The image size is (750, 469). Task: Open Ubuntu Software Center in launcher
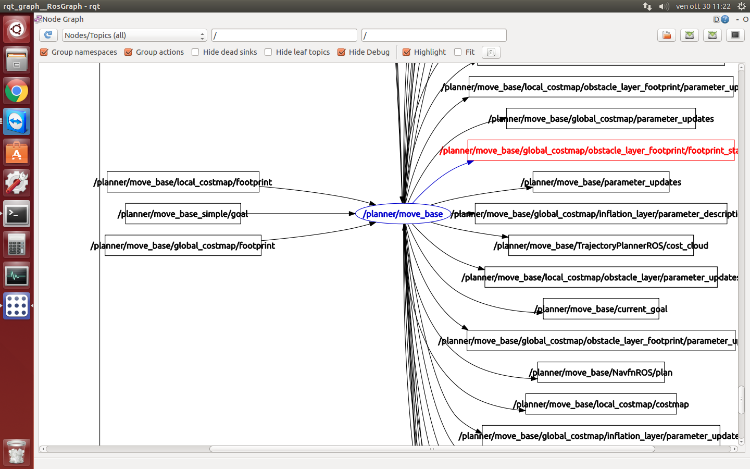16,153
